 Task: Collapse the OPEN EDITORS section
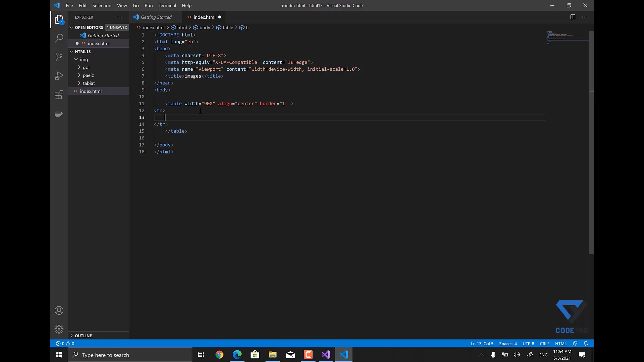click(x=89, y=27)
